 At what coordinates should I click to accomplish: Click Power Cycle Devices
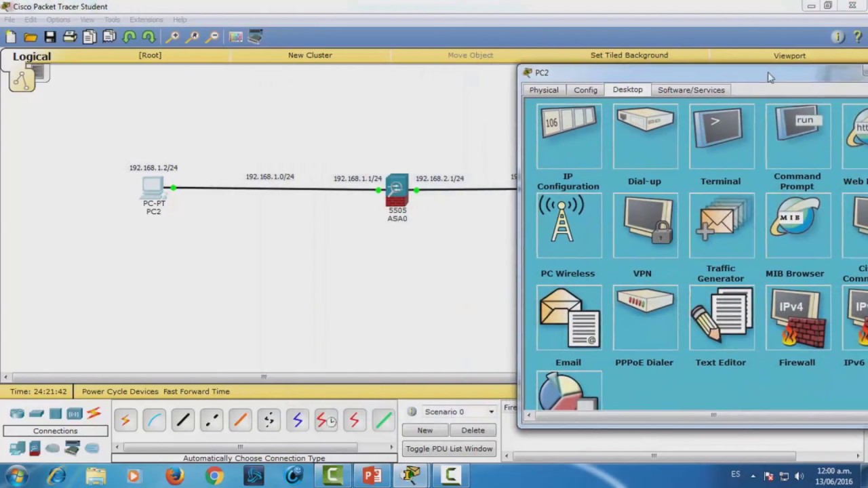[x=120, y=391]
